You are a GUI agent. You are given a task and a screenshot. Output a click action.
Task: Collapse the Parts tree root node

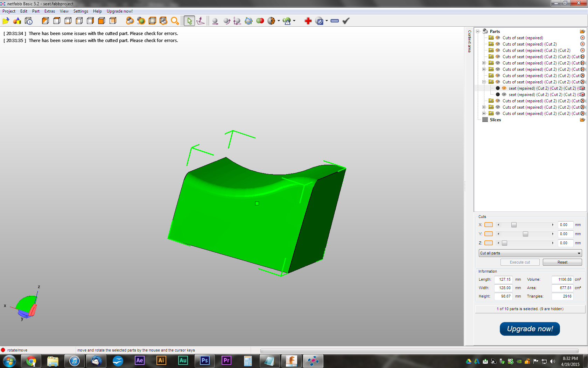pyautogui.click(x=477, y=32)
